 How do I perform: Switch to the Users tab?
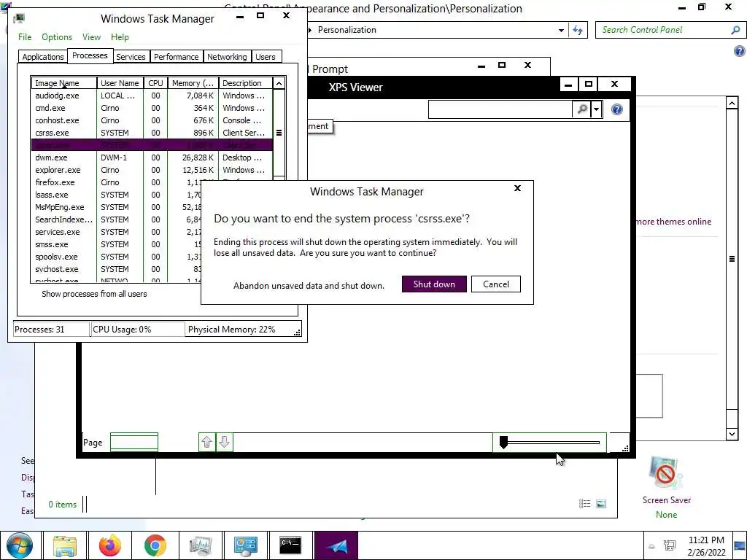(266, 57)
